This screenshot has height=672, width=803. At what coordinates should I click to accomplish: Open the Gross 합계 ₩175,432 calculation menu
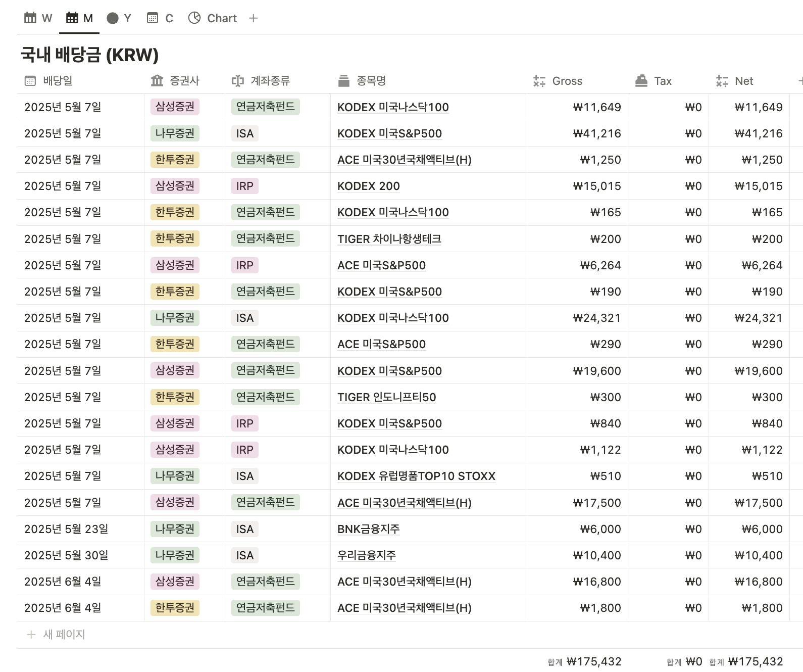(585, 662)
